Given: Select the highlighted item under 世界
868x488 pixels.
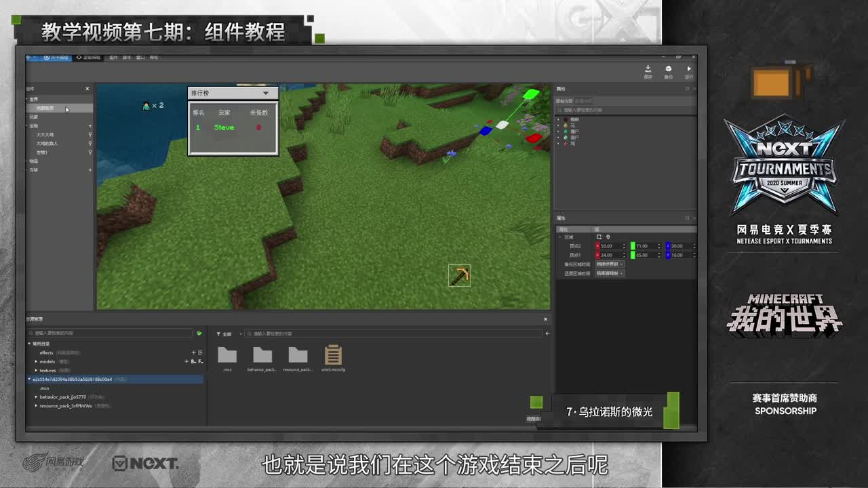Looking at the screenshot, I should coord(60,108).
